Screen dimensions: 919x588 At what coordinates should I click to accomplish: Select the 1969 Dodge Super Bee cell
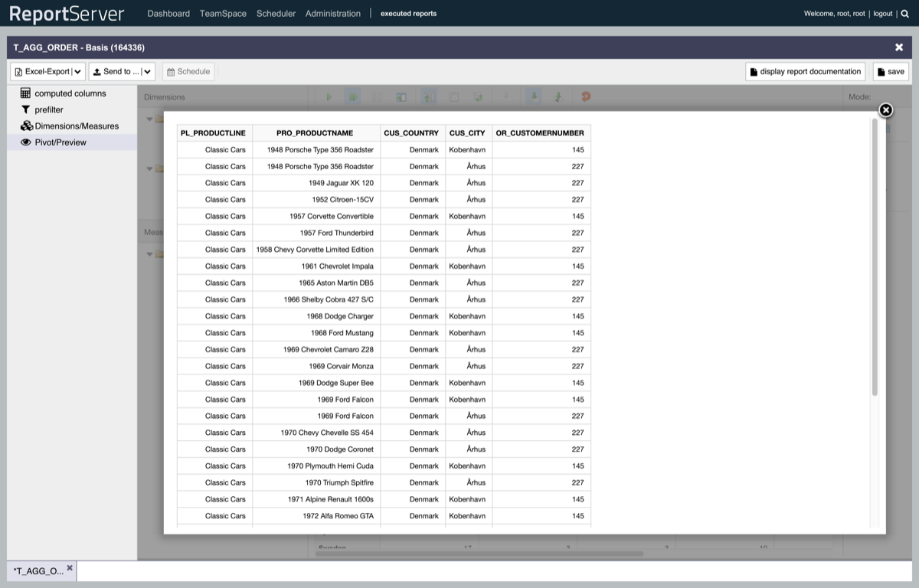pos(316,383)
